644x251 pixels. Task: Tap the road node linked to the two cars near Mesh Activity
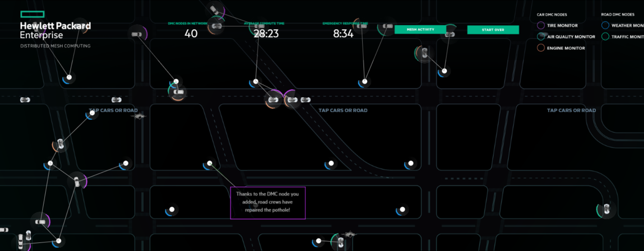click(445, 71)
